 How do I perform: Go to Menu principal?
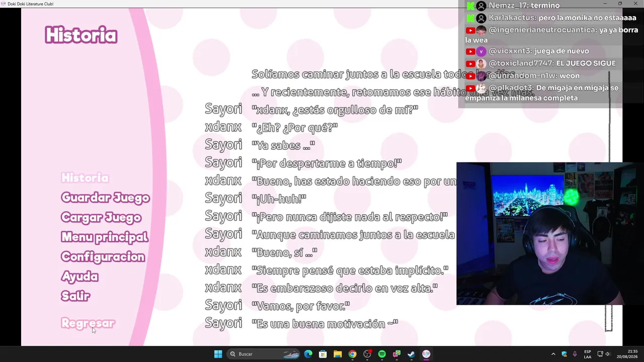(104, 237)
